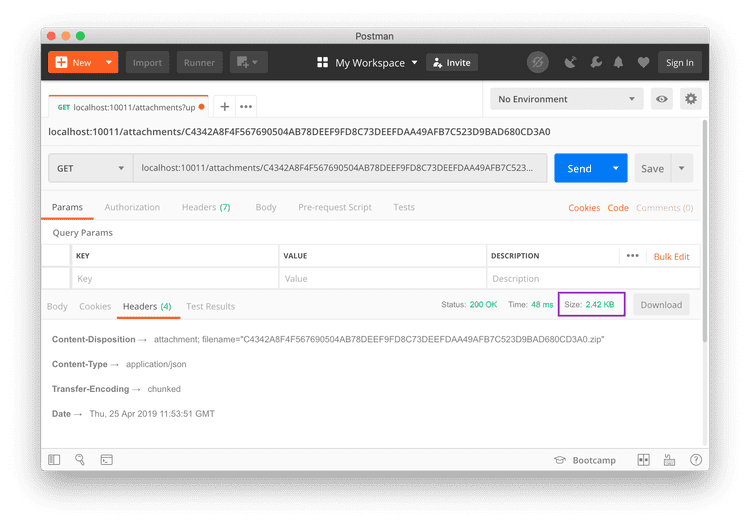Select the response Headers (4) tab
The width and height of the screenshot is (750, 525).
147,306
